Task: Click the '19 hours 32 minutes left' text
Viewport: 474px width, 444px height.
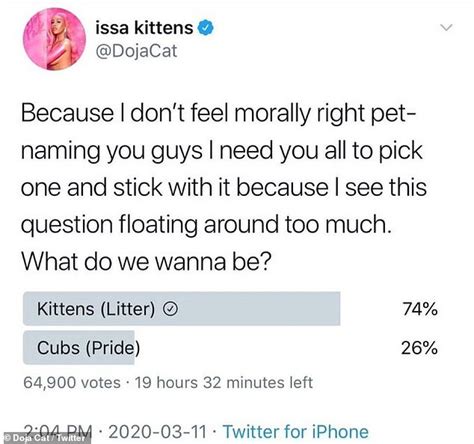Action: pyautogui.click(x=224, y=383)
